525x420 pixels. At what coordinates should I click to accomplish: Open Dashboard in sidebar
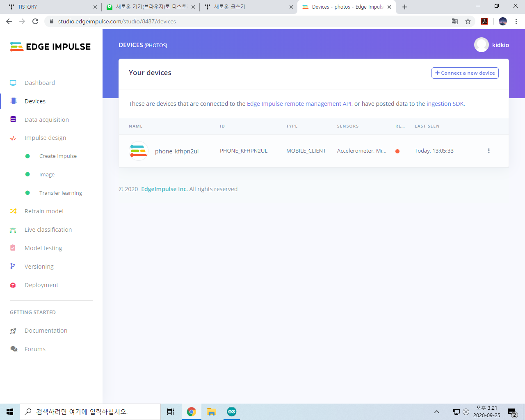pos(40,83)
